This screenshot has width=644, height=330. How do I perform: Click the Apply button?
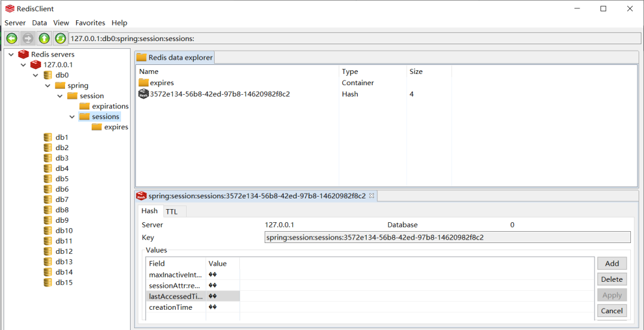[x=612, y=295]
